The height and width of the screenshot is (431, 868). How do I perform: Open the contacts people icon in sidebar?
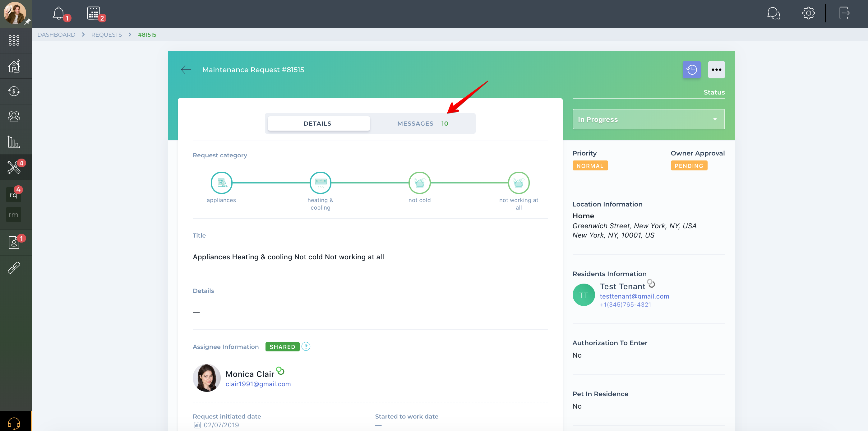(x=14, y=117)
